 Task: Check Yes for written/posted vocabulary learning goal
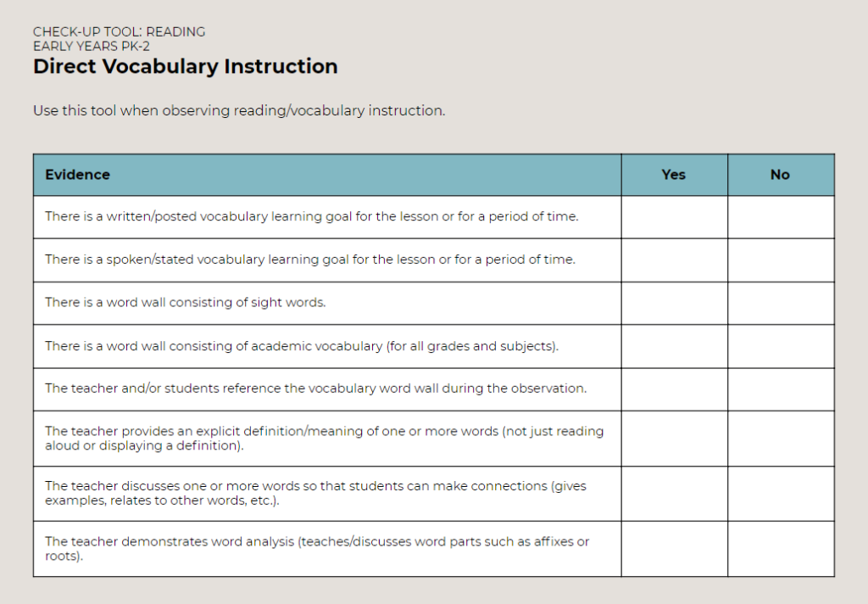pyautogui.click(x=674, y=217)
